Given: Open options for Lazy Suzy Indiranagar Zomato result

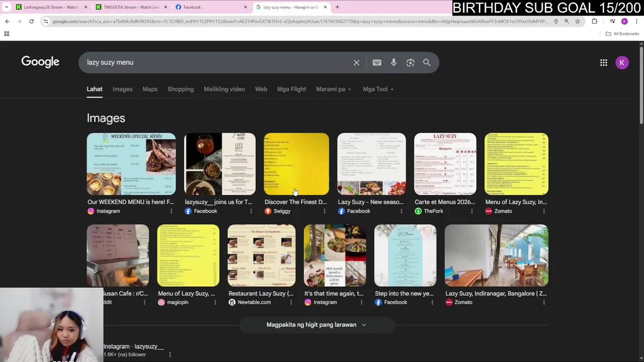Looking at the screenshot, I should pyautogui.click(x=544, y=302).
